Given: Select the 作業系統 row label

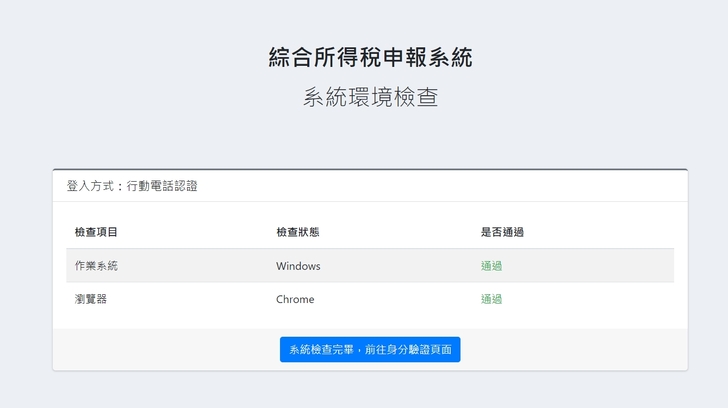Looking at the screenshot, I should click(x=96, y=266).
